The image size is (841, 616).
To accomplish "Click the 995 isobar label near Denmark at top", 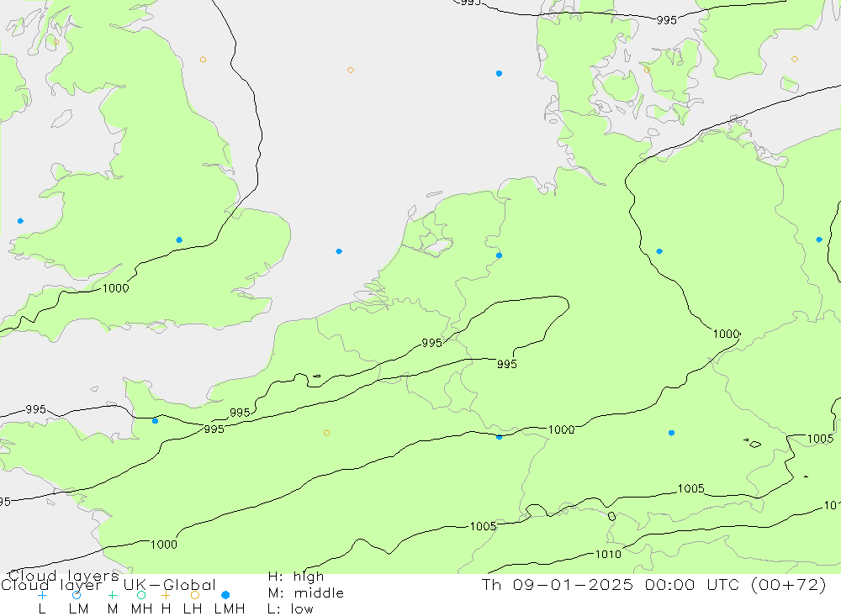I will [x=667, y=20].
